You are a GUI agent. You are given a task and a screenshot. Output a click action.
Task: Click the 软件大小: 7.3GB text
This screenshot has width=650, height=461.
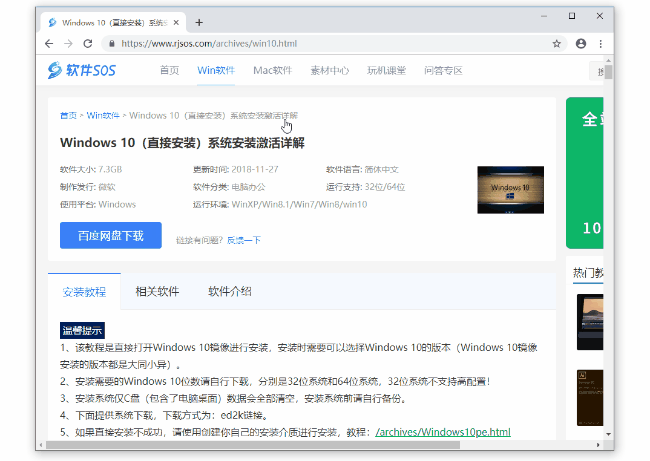[91, 170]
